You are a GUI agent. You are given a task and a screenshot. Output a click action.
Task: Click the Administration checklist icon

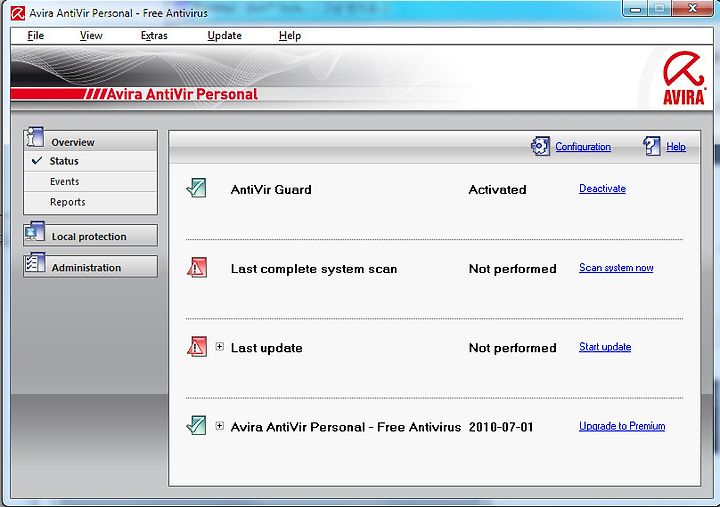[x=35, y=263]
